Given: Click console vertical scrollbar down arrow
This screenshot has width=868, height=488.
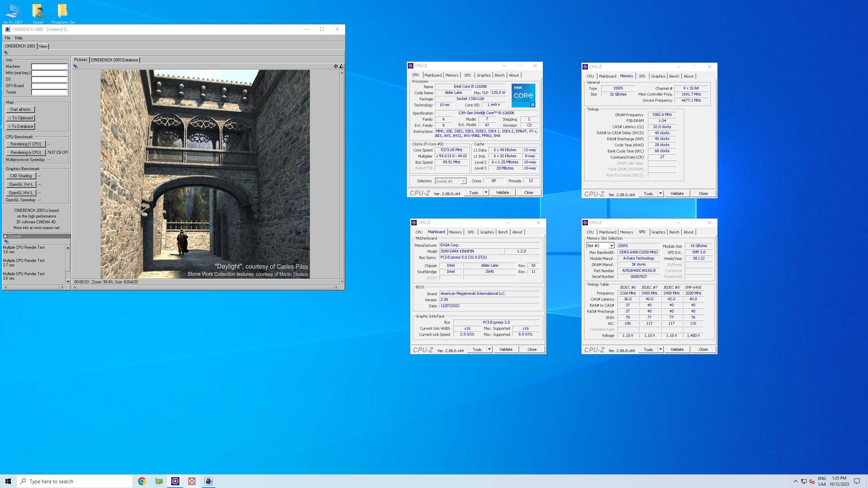Looking at the screenshot, I should tap(68, 282).
